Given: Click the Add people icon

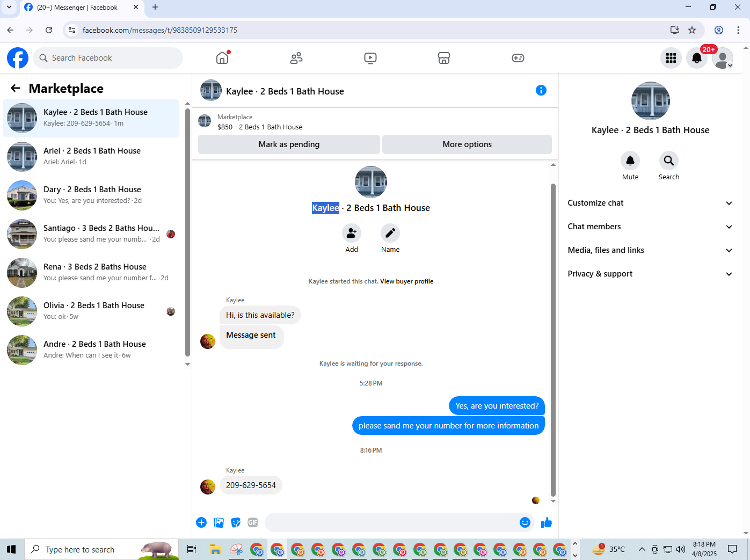Looking at the screenshot, I should pos(352,233).
